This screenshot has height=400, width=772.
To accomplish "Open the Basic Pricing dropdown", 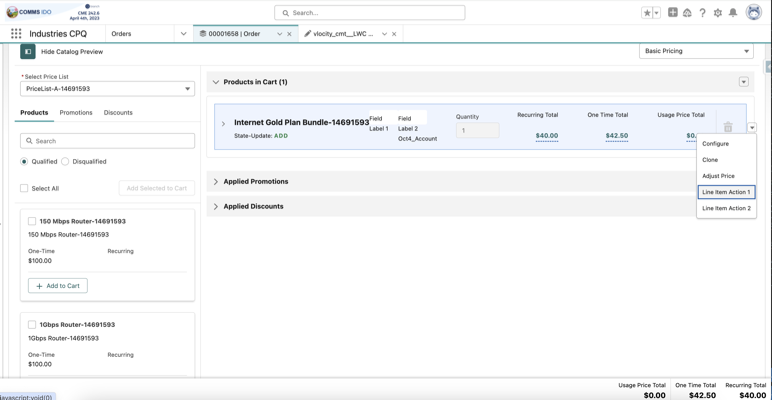I will pyautogui.click(x=696, y=51).
